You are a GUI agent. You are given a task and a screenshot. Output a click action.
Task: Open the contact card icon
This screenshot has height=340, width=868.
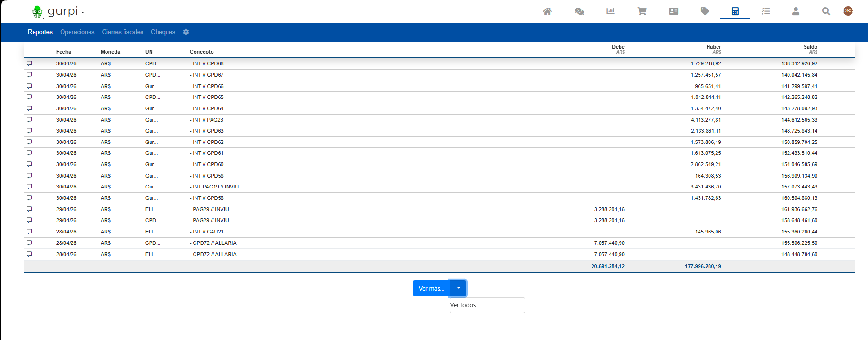(673, 11)
